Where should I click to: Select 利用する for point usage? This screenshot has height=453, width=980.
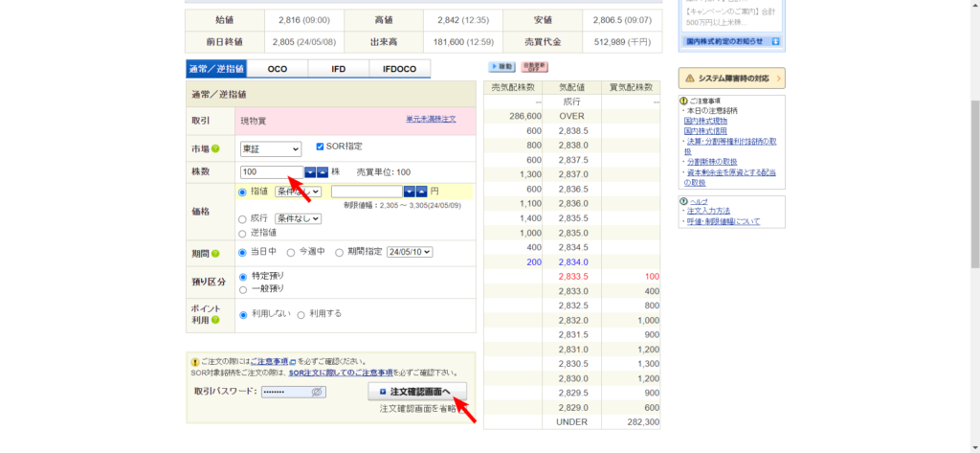[x=301, y=315]
